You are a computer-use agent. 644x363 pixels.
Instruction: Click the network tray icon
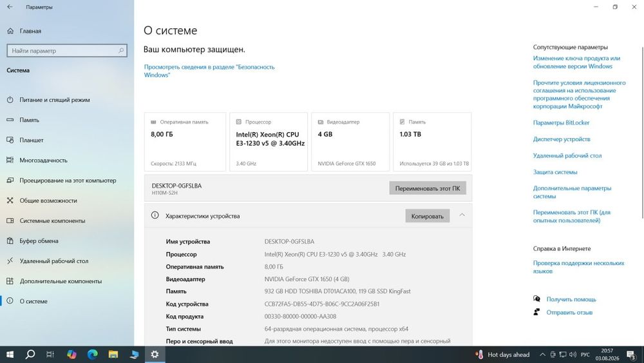(563, 355)
